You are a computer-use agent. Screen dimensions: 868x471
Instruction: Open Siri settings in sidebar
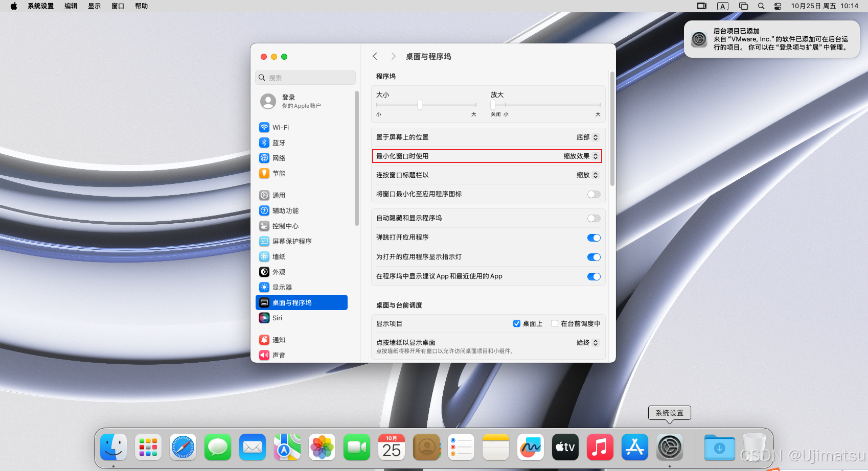click(302, 318)
